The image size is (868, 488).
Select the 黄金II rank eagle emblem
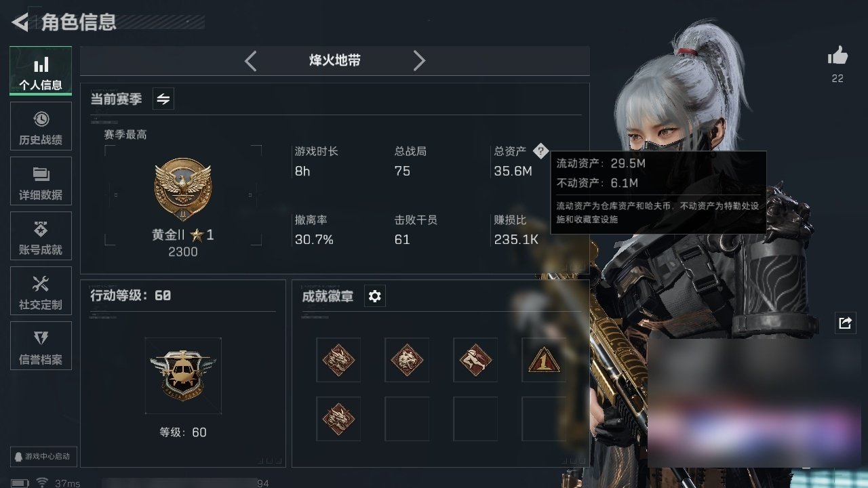(x=183, y=188)
